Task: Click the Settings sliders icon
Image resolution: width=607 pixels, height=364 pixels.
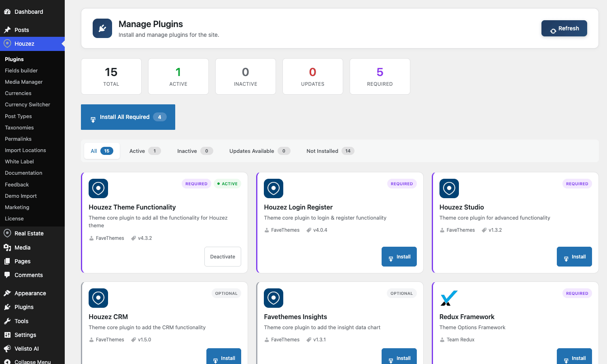Action: click(x=7, y=335)
